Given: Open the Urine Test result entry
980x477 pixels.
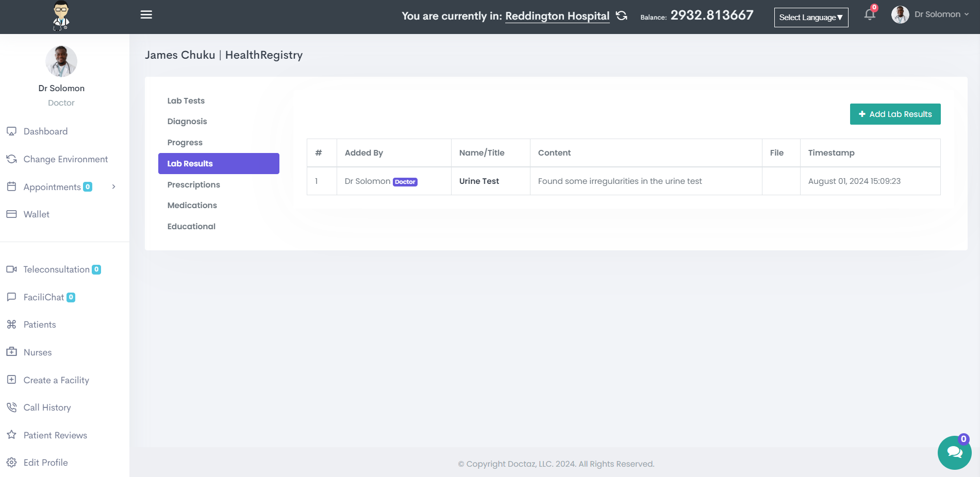Looking at the screenshot, I should point(479,181).
